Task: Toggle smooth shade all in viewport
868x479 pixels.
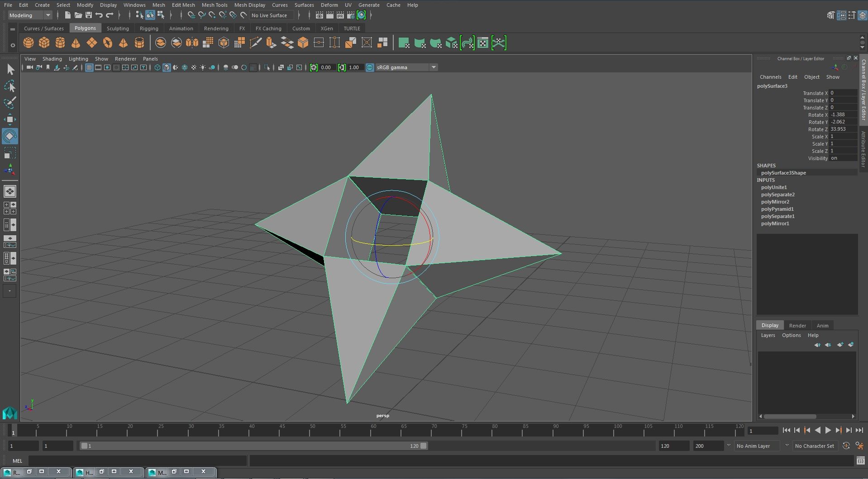Action: [x=167, y=67]
